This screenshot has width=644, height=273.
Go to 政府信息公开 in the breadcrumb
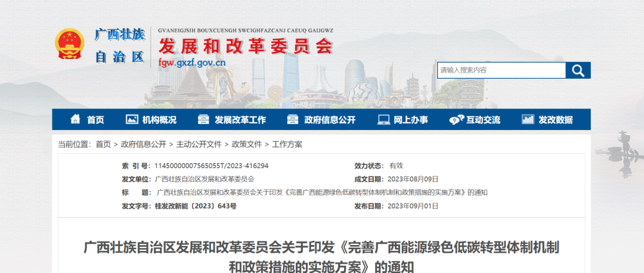coord(143,144)
